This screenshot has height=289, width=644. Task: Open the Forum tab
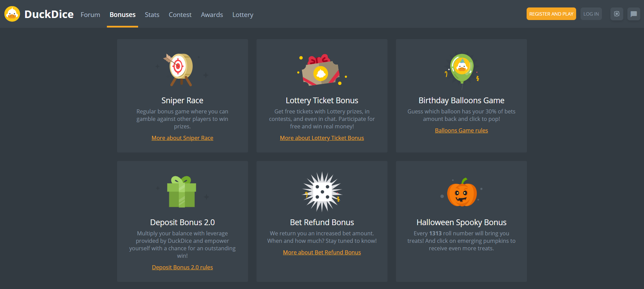click(x=90, y=15)
